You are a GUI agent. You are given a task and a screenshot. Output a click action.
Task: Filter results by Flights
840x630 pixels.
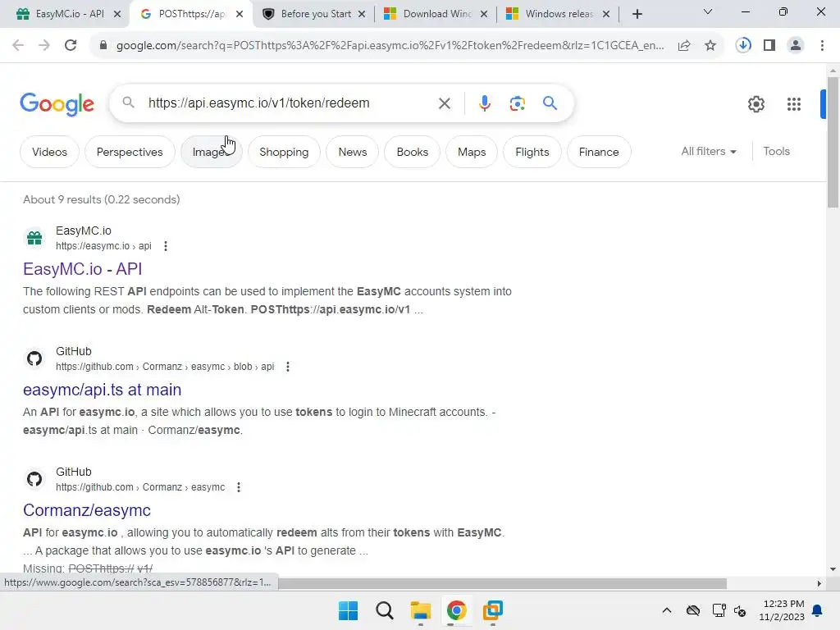[532, 152]
